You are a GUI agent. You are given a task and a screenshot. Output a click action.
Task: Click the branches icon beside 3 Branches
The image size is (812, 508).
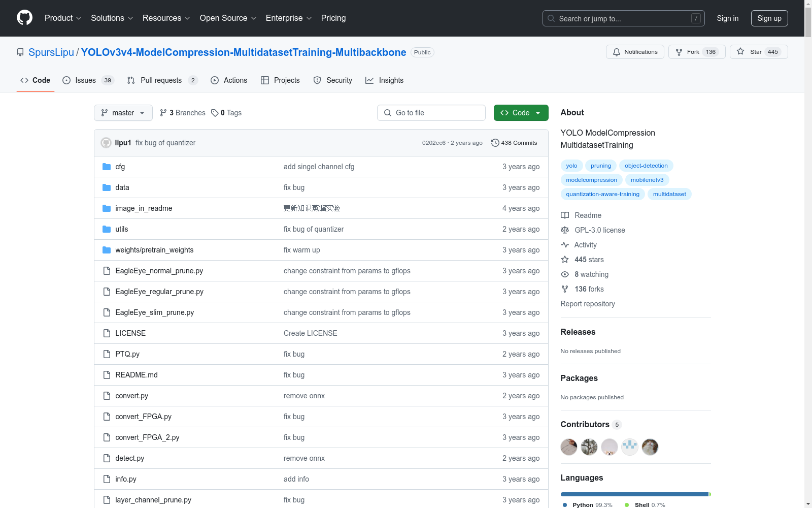[x=163, y=113]
